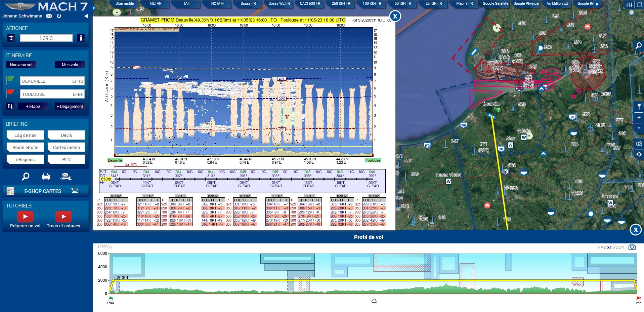Click the sidebar search magnifier icon
This screenshot has height=312, width=644.
click(26, 177)
